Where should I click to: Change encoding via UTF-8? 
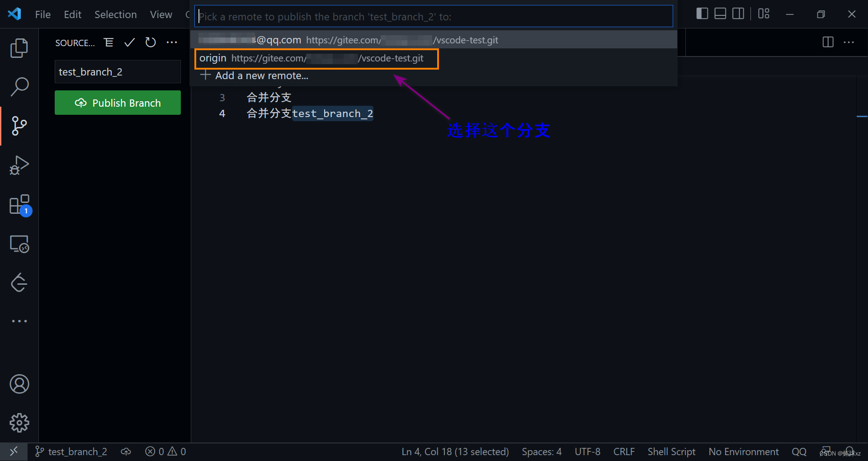[587, 452]
